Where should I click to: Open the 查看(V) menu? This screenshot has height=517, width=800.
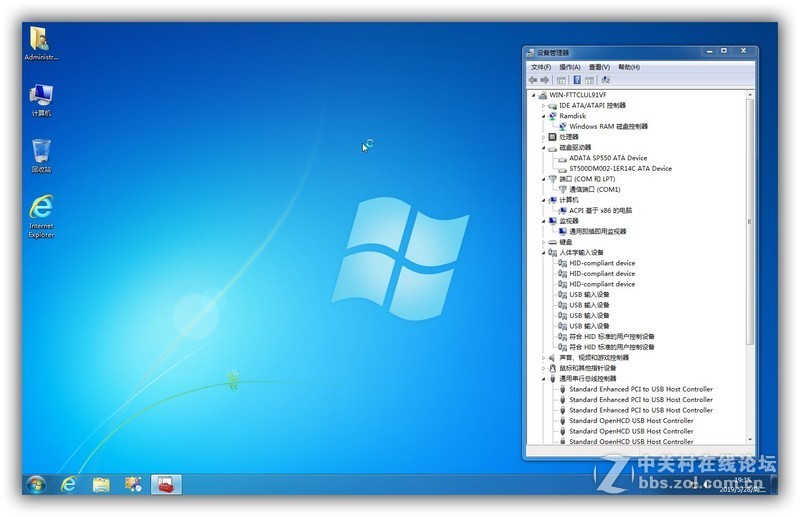click(599, 67)
